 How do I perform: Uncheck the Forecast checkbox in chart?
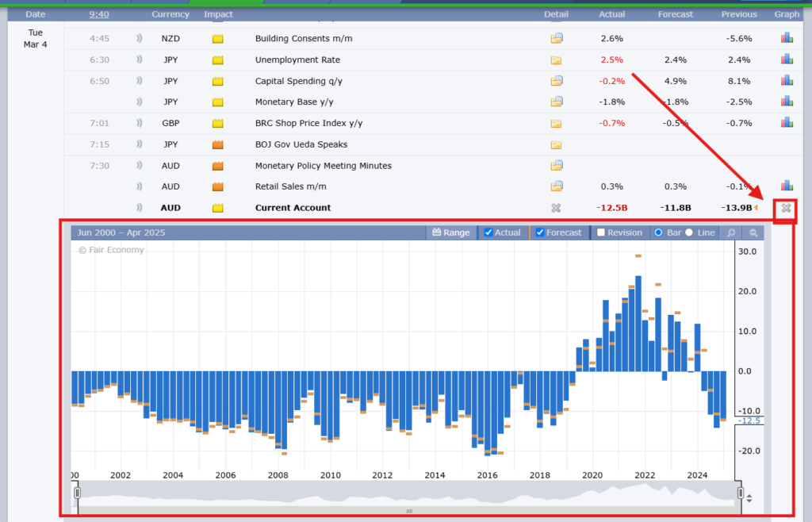point(539,232)
